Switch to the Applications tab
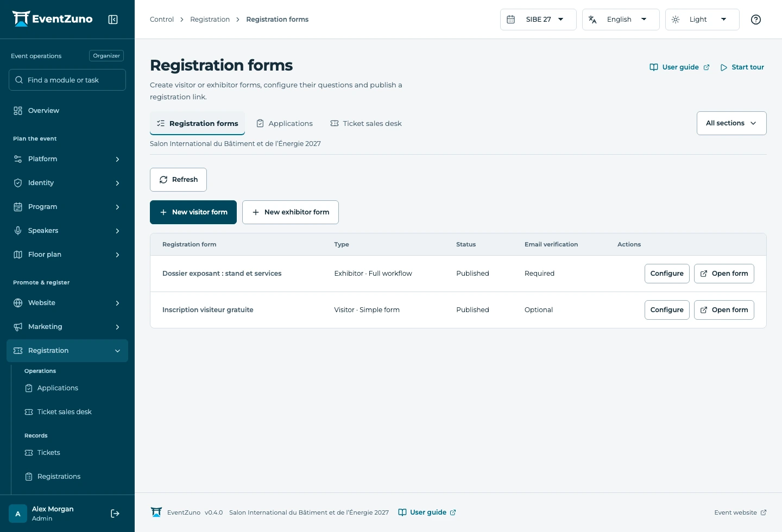The height and width of the screenshot is (532, 782). pyautogui.click(x=285, y=124)
